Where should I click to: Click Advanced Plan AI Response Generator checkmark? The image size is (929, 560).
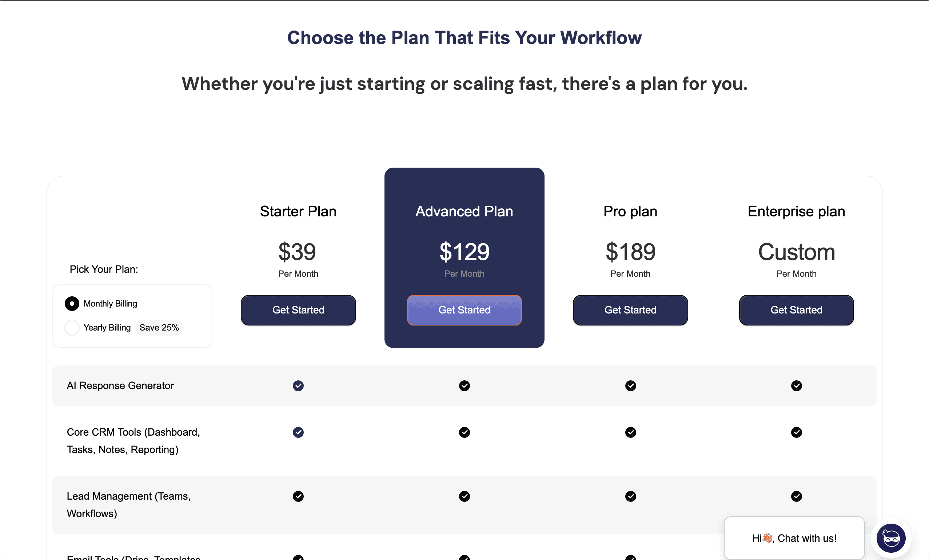click(464, 385)
